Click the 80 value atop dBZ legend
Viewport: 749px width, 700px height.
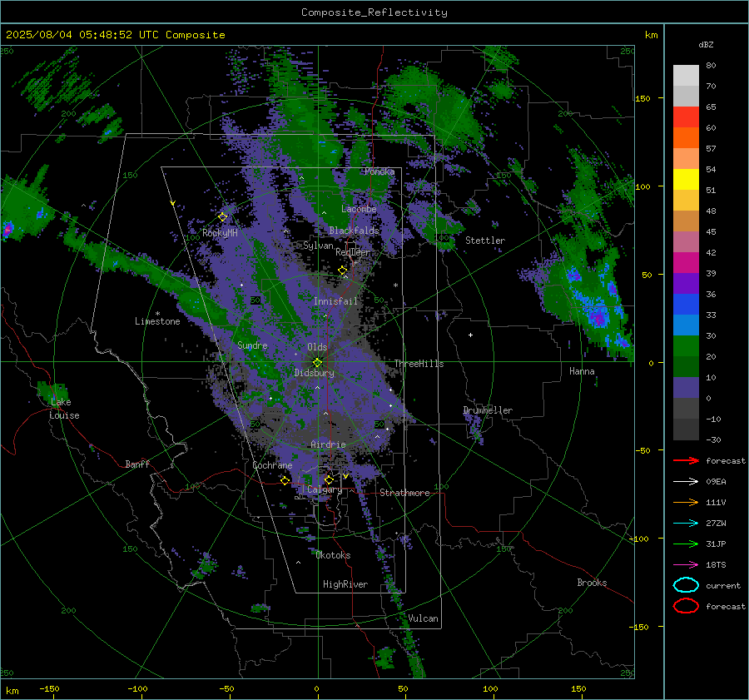coord(711,66)
